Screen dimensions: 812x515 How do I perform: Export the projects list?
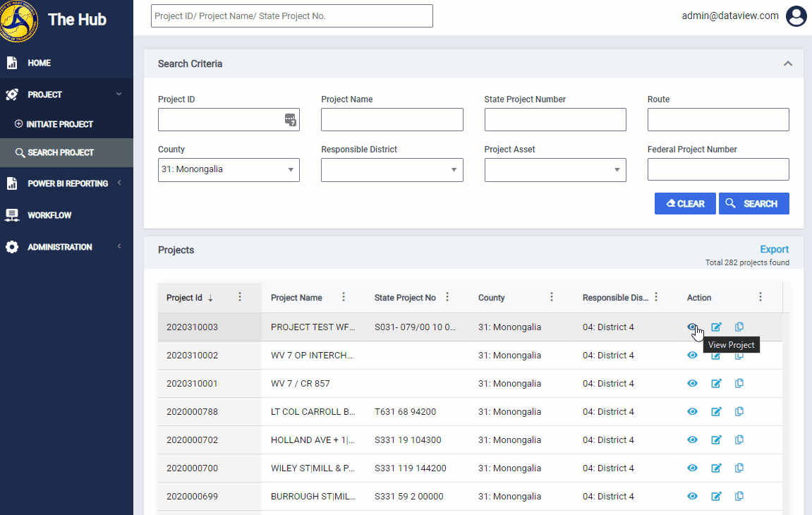pyautogui.click(x=774, y=249)
